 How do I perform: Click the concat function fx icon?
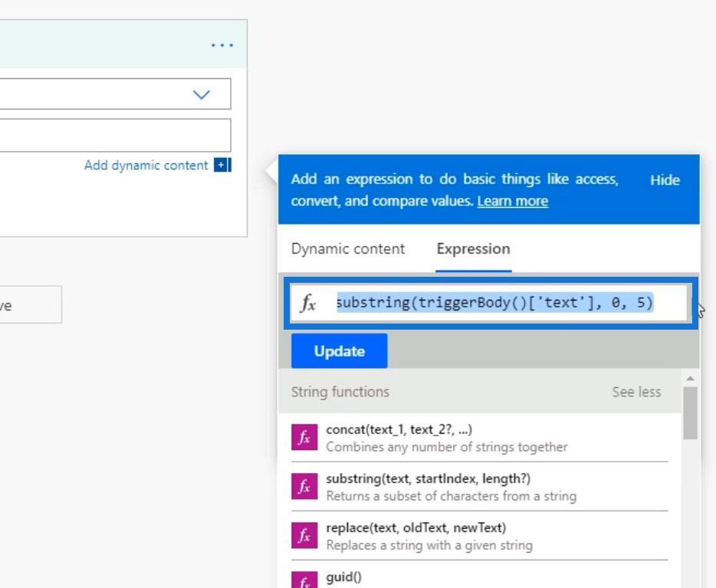click(304, 437)
